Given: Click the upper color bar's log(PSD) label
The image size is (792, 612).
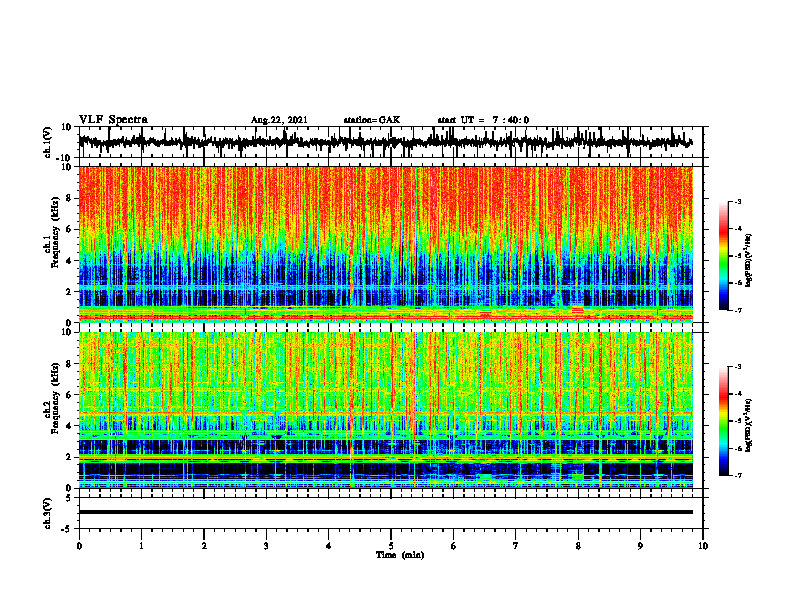Looking at the screenshot, I should tap(749, 261).
